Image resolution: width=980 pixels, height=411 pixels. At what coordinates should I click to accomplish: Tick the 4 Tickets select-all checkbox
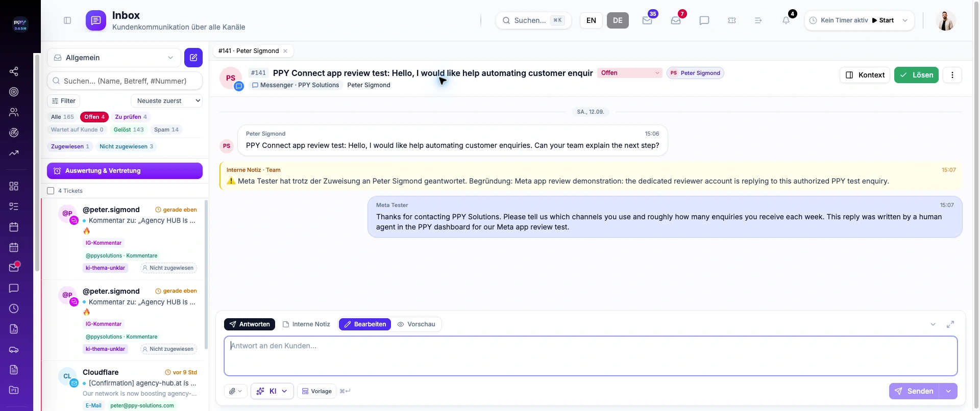point(51,191)
